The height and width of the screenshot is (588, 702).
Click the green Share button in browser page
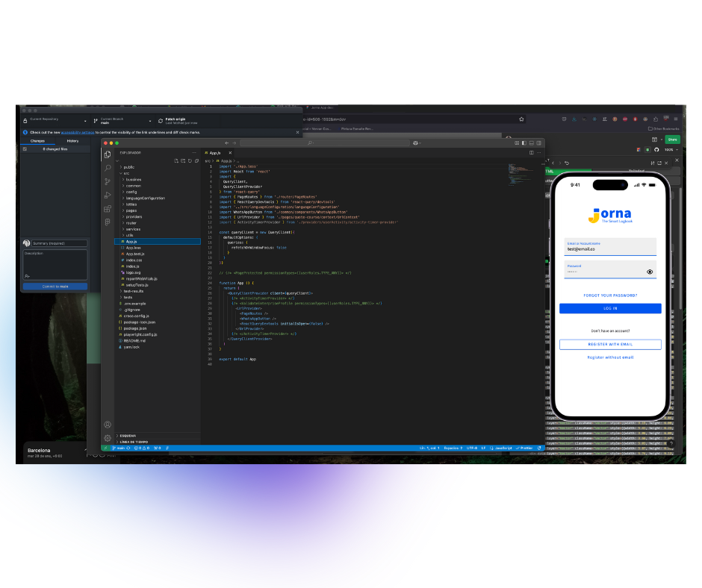click(672, 140)
